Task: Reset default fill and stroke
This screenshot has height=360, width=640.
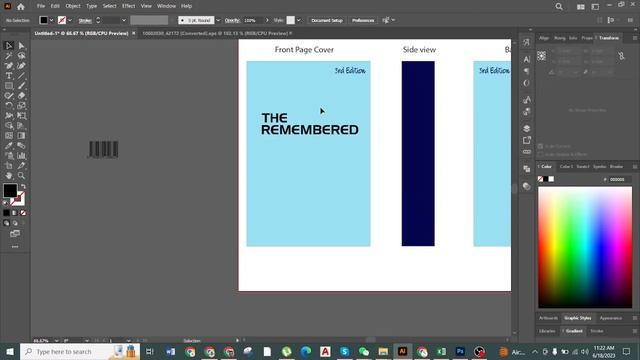Action: 5,202
